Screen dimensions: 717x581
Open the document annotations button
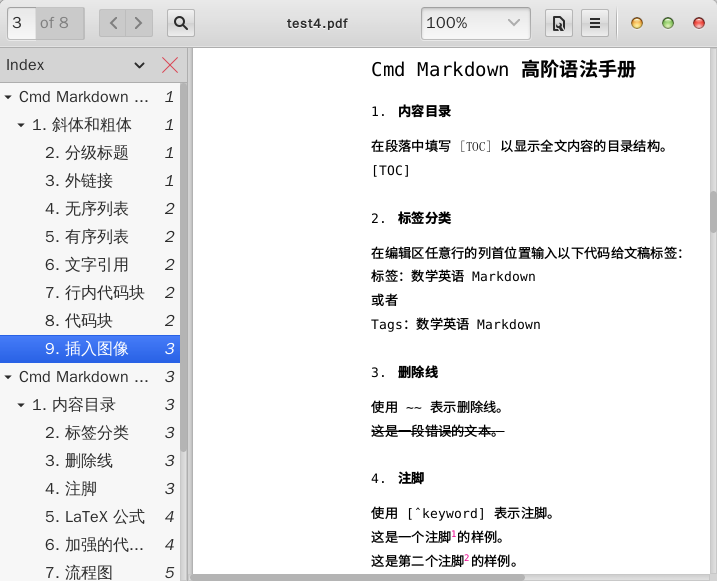559,23
